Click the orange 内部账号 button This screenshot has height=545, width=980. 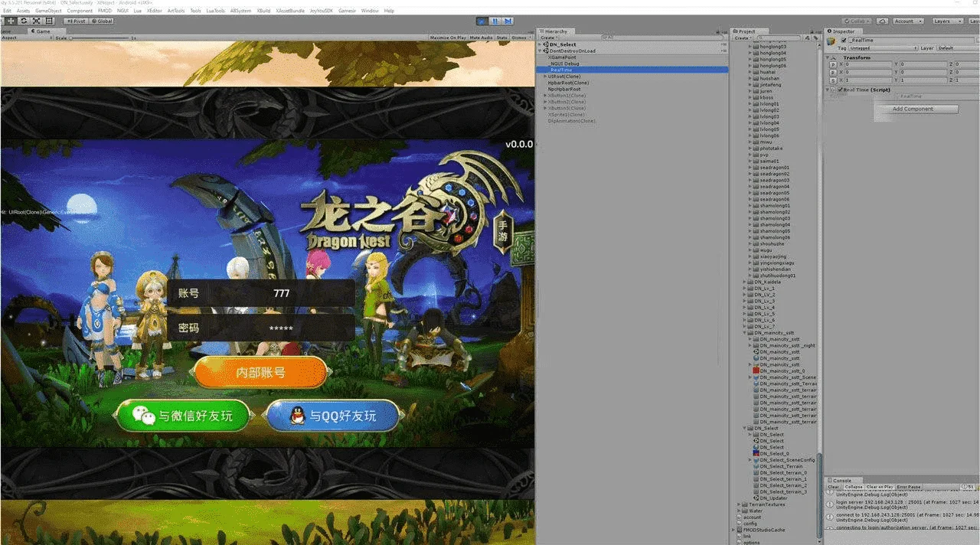point(261,373)
